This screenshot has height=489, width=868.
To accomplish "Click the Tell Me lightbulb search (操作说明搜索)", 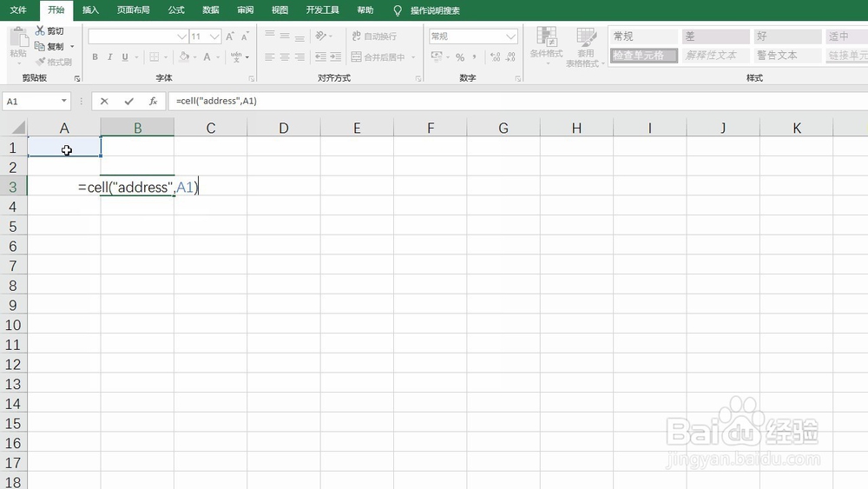I will pyautogui.click(x=427, y=10).
